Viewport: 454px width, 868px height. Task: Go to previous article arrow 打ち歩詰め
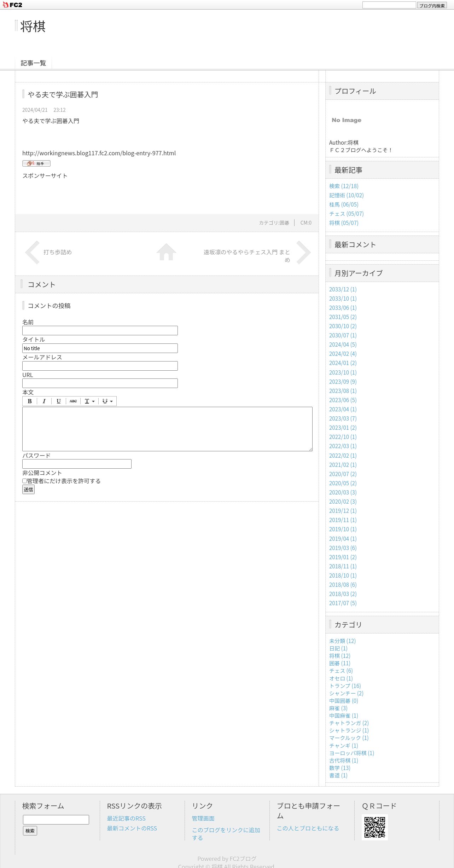(32, 253)
